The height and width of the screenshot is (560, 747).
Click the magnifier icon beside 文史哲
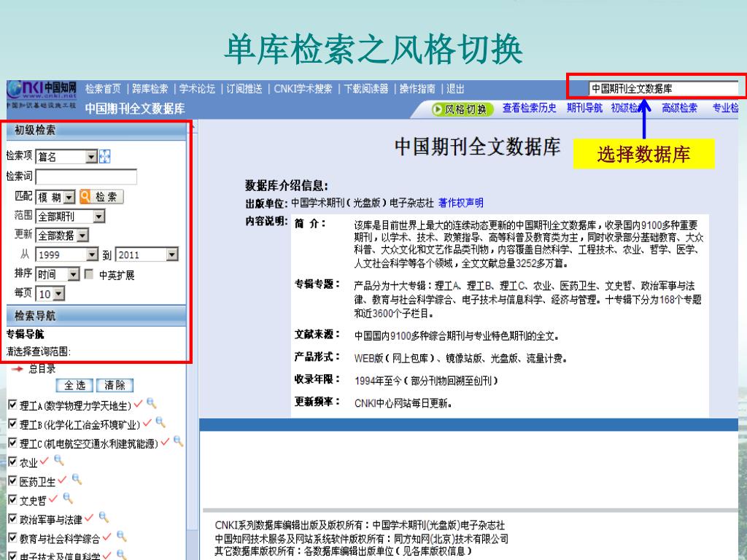[68, 499]
